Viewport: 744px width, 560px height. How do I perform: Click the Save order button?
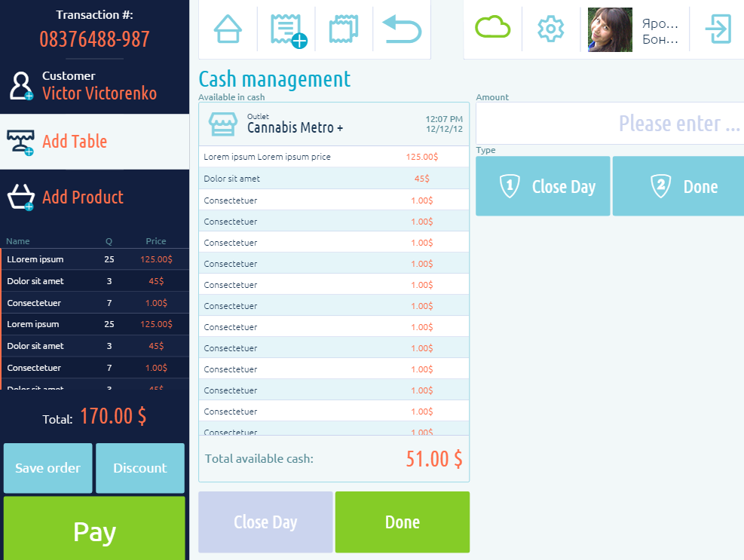(x=48, y=468)
